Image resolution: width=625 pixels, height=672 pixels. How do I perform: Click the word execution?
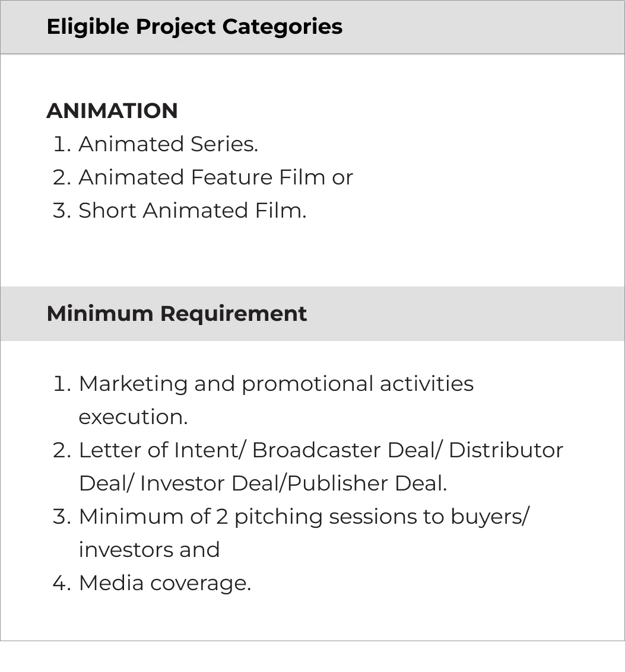(134, 417)
